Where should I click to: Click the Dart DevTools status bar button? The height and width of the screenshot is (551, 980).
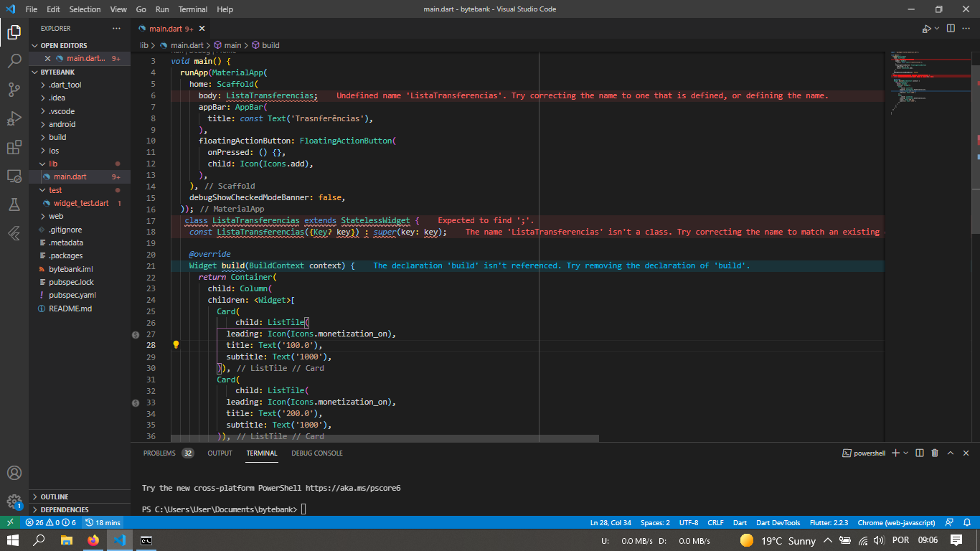pos(778,522)
